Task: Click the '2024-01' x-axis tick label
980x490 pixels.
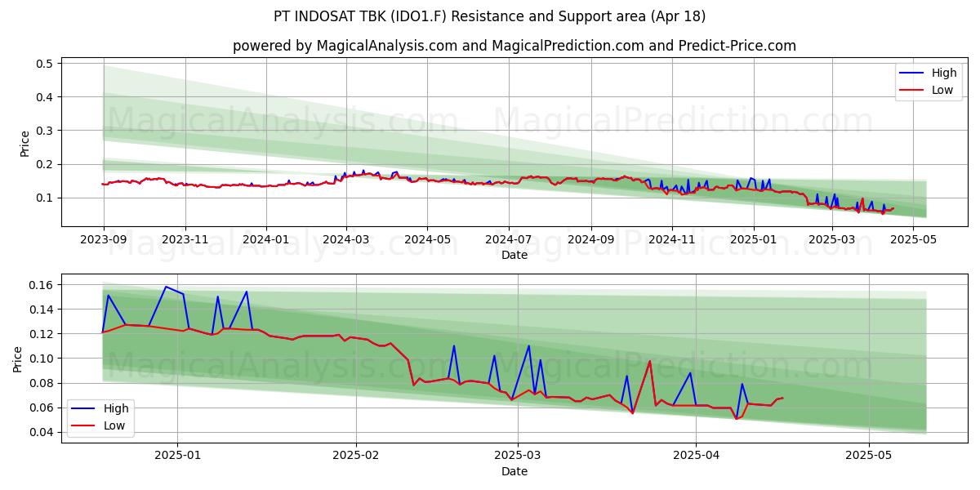Action: pyautogui.click(x=266, y=240)
